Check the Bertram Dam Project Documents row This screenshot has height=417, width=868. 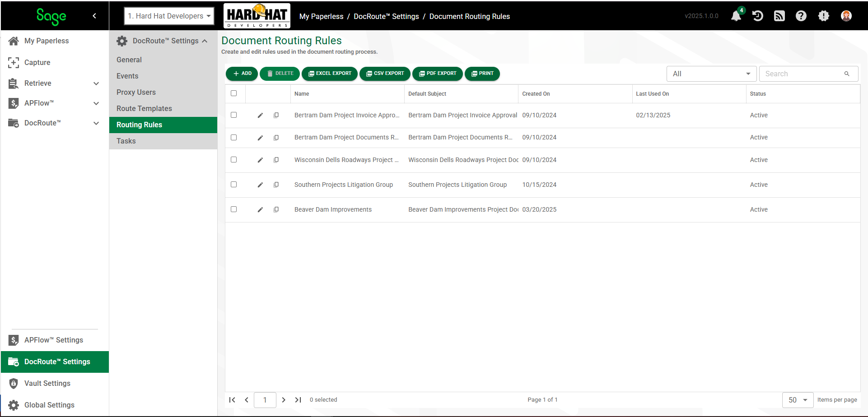pos(233,137)
